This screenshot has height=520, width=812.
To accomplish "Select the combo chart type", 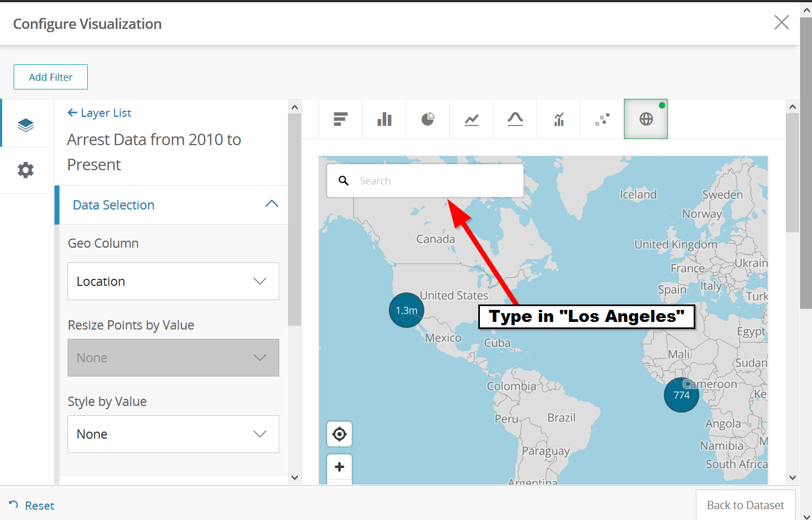I will [x=558, y=119].
